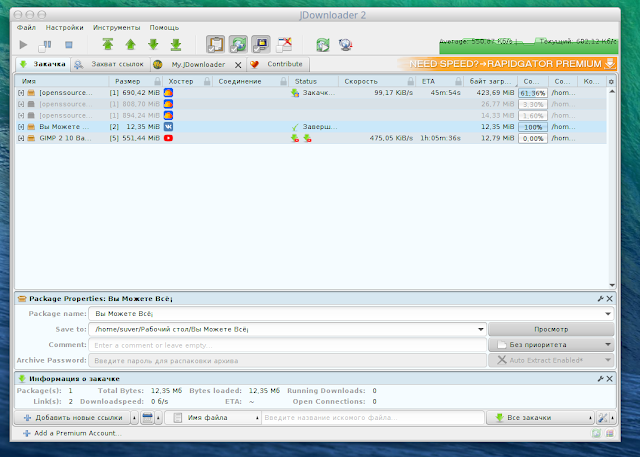Expand the GIMP 2 10 package

[21, 138]
